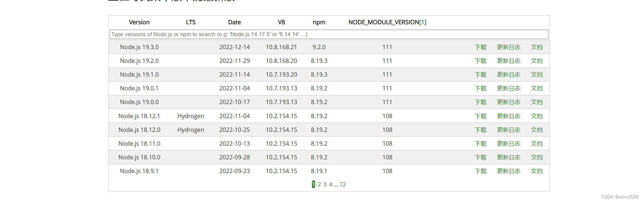Select the Node.js 18.10.0 version cell

pos(139,158)
